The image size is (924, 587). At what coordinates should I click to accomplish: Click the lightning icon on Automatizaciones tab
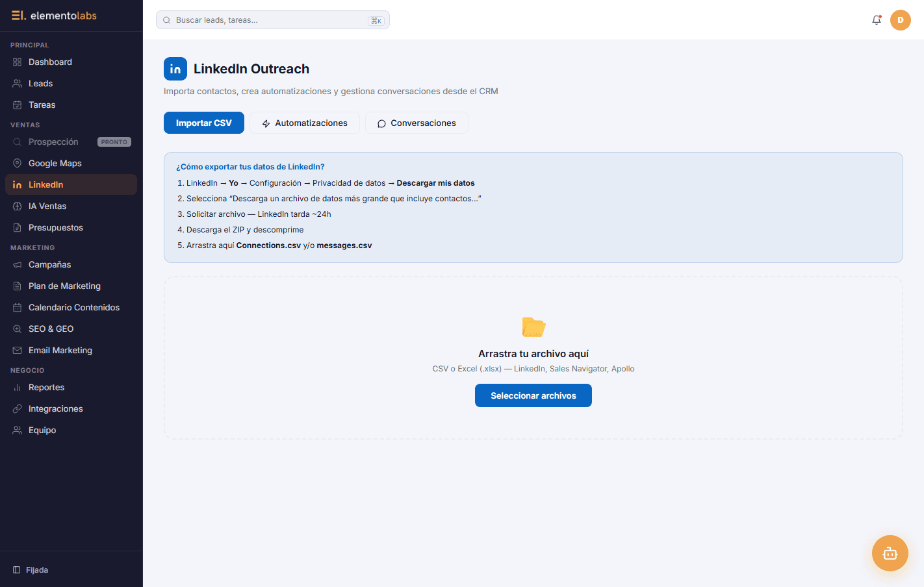[266, 123]
